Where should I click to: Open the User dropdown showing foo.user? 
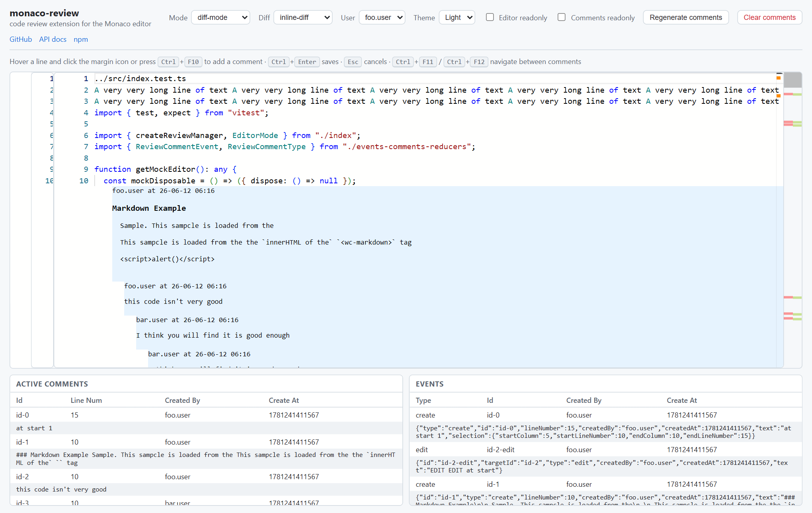pos(382,17)
